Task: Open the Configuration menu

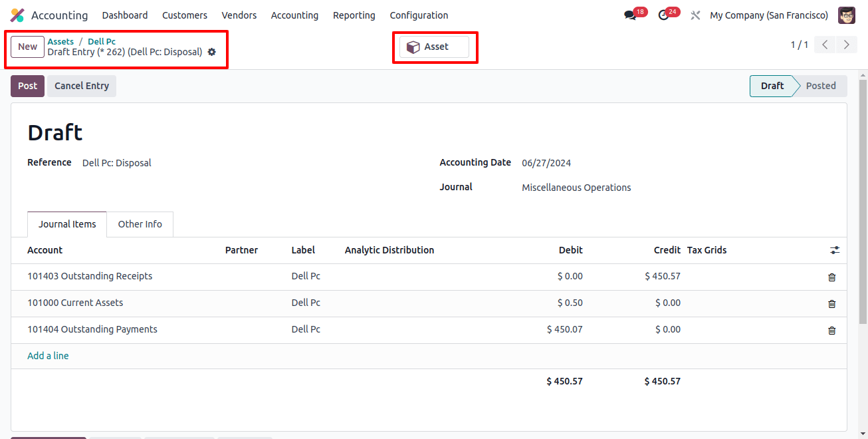Action: pyautogui.click(x=419, y=15)
